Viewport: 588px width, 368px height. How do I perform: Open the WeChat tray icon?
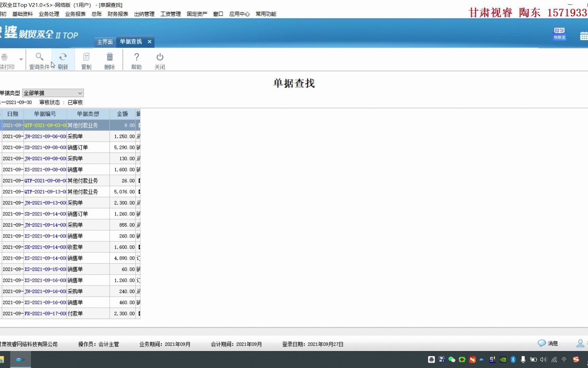click(x=452, y=359)
